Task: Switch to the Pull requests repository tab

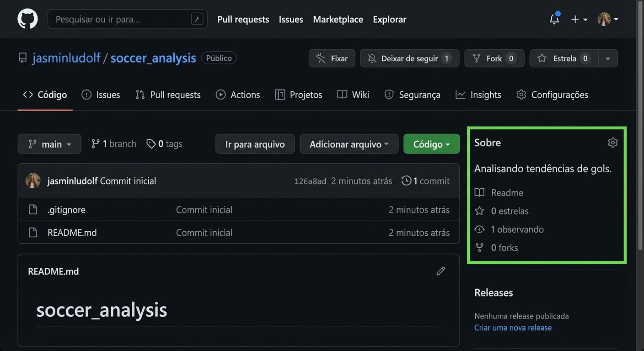Action: pos(168,95)
